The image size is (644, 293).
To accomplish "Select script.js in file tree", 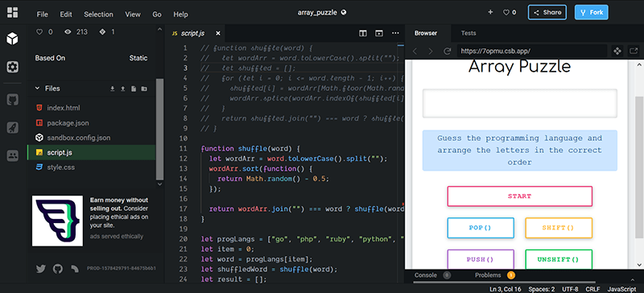I will click(91, 152).
